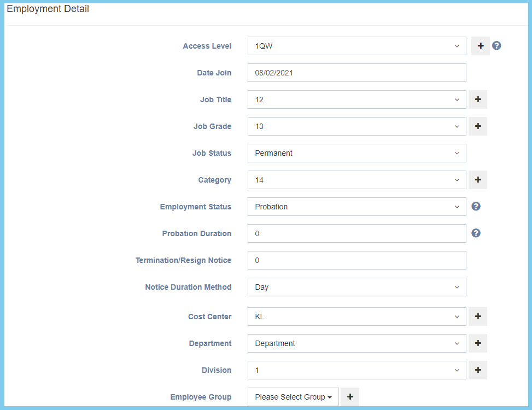Add a new Division with plus icon

[477, 370]
